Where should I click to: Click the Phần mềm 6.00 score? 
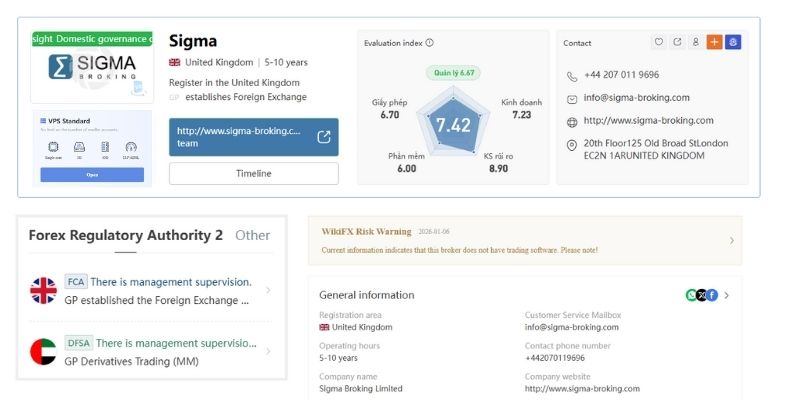(x=407, y=162)
